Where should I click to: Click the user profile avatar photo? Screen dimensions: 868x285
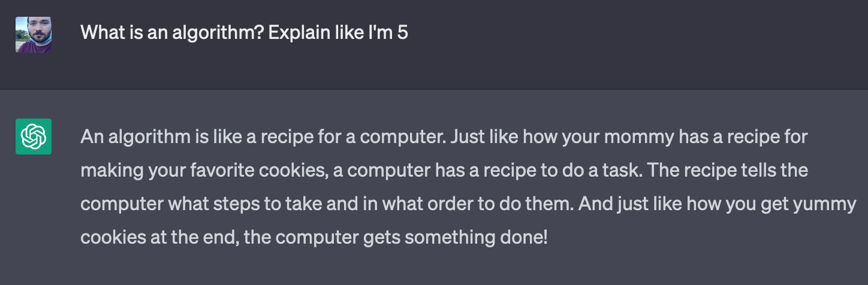tap(34, 35)
